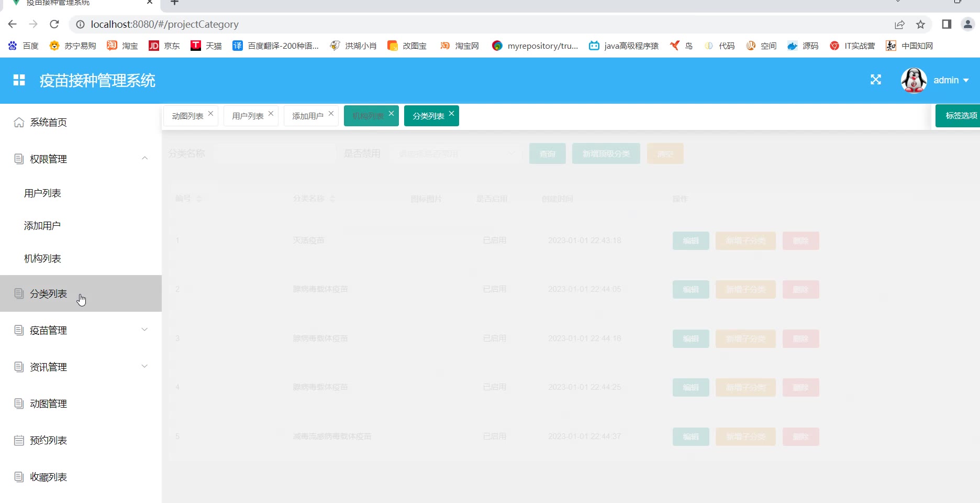Viewport: 980px width, 503px height.
Task: Click the 预约列表 calendar icon in sidebar
Action: (x=19, y=440)
